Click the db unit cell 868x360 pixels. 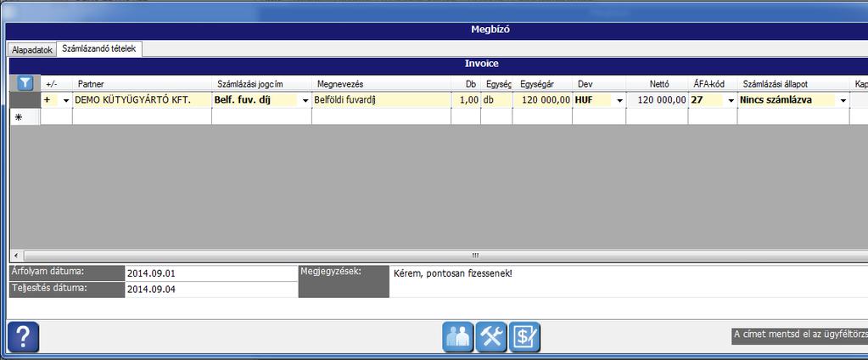pyautogui.click(x=496, y=100)
